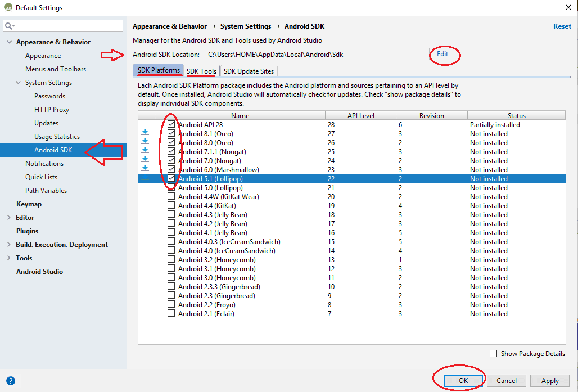Confirm with the OK button
578x392 pixels.
click(x=463, y=381)
